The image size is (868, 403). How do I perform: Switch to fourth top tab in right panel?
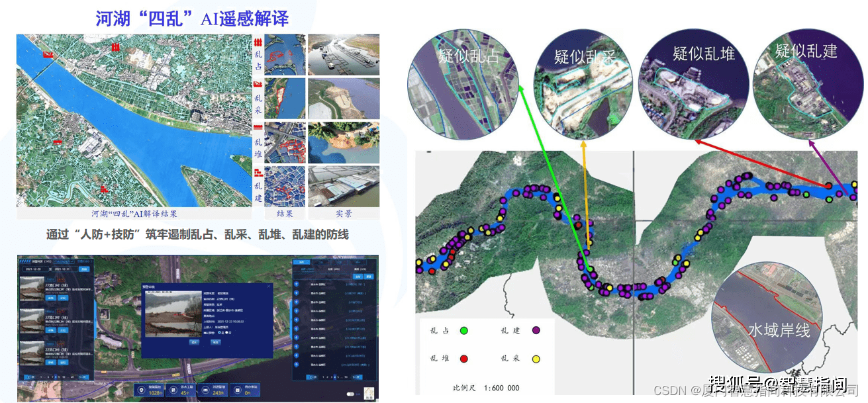click(x=358, y=262)
